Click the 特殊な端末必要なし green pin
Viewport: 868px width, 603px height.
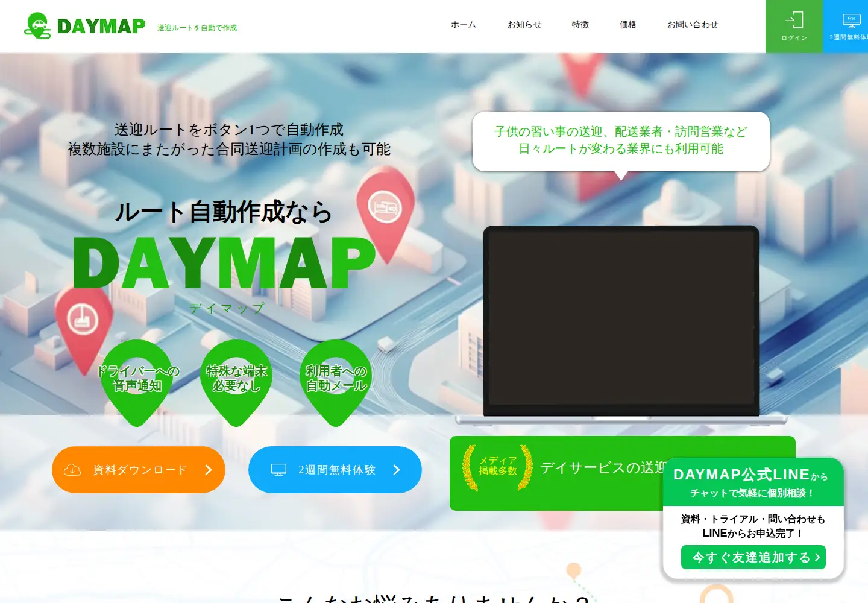(x=236, y=382)
